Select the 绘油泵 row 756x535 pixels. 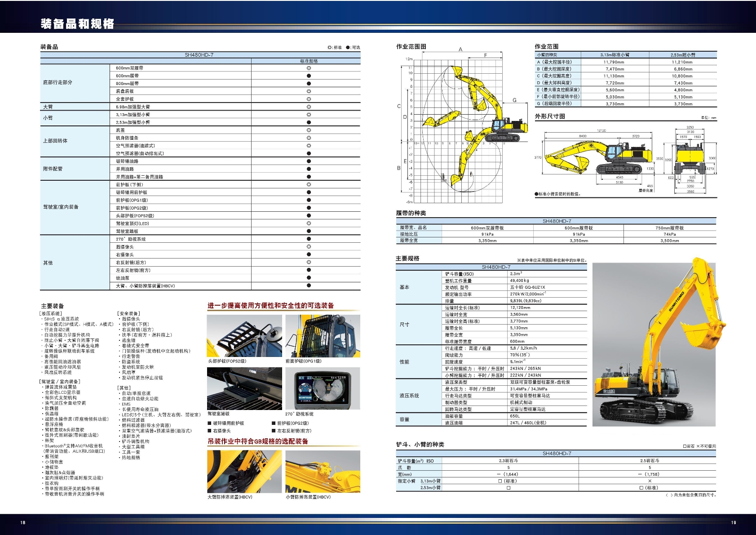[235, 278]
